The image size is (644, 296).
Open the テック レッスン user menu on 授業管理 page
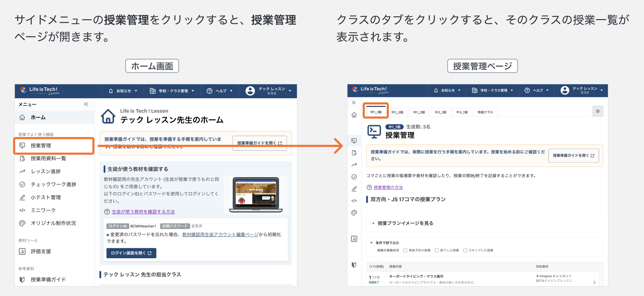coord(582,90)
